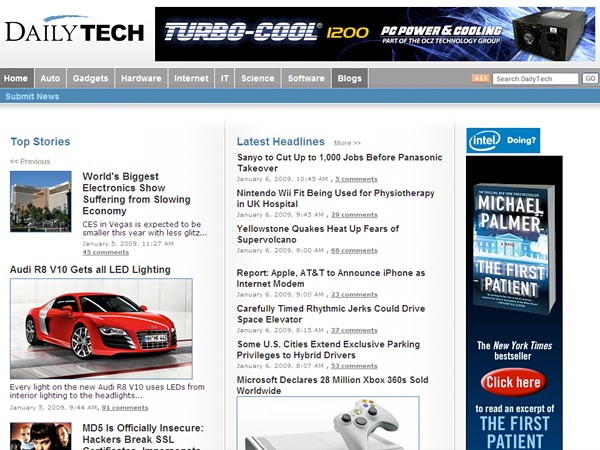
Task: Click the red Click here ad button
Action: click(x=514, y=382)
